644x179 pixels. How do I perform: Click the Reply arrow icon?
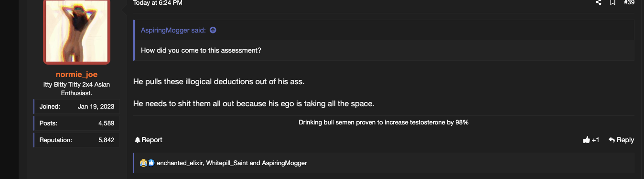click(x=612, y=140)
